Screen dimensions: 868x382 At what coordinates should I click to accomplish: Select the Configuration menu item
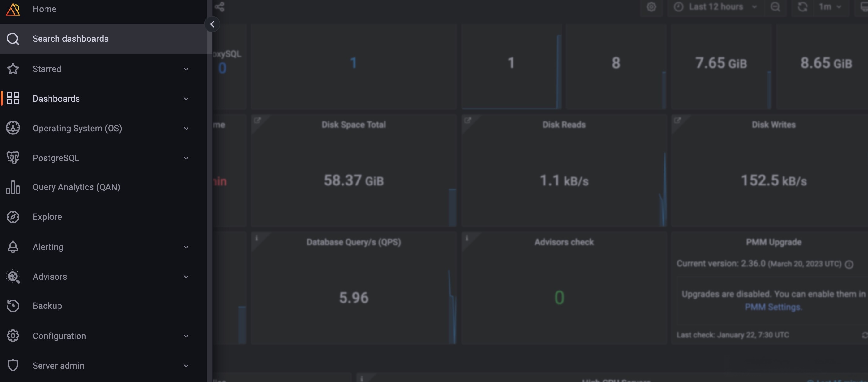point(59,336)
